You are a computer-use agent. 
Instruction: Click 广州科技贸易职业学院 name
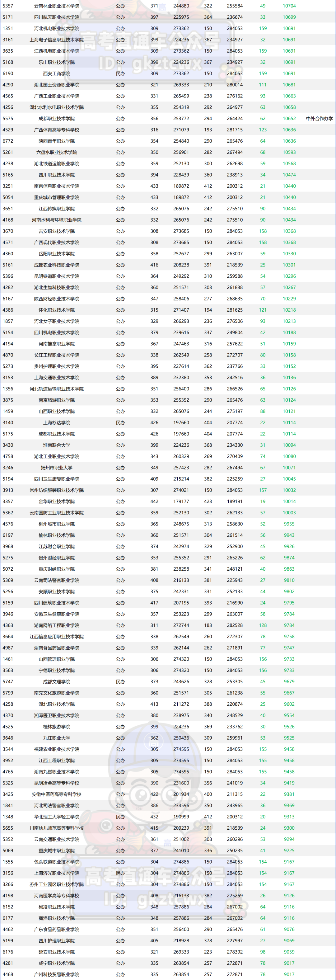[x=57, y=975]
